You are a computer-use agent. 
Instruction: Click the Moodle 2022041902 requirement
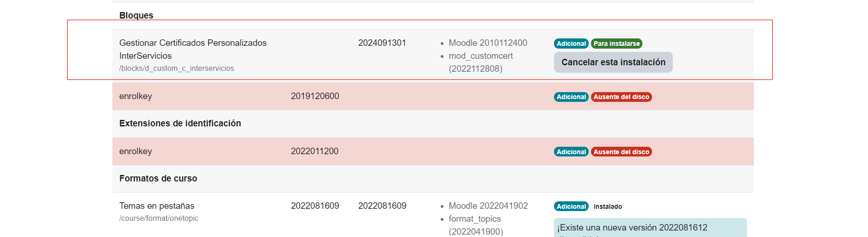[x=488, y=206]
